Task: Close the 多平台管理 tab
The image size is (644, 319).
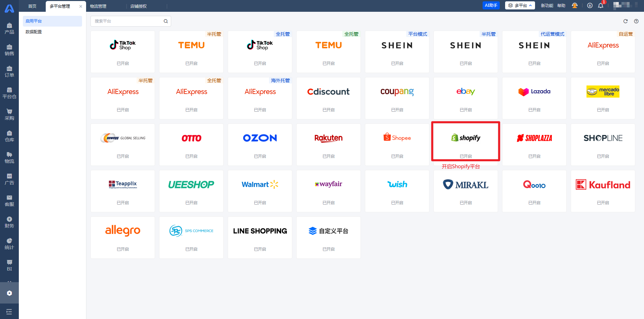Action: 81,6
